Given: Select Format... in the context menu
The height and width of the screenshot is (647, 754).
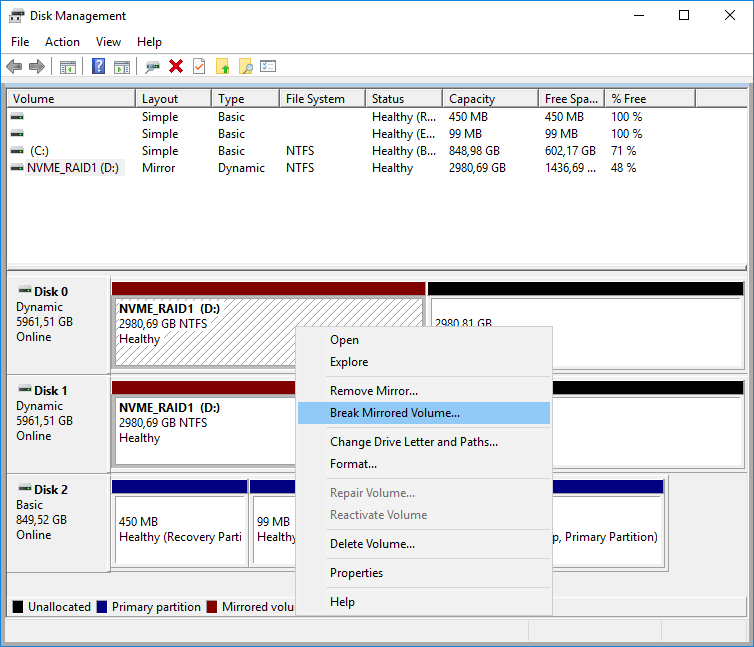Looking at the screenshot, I should [424, 464].
